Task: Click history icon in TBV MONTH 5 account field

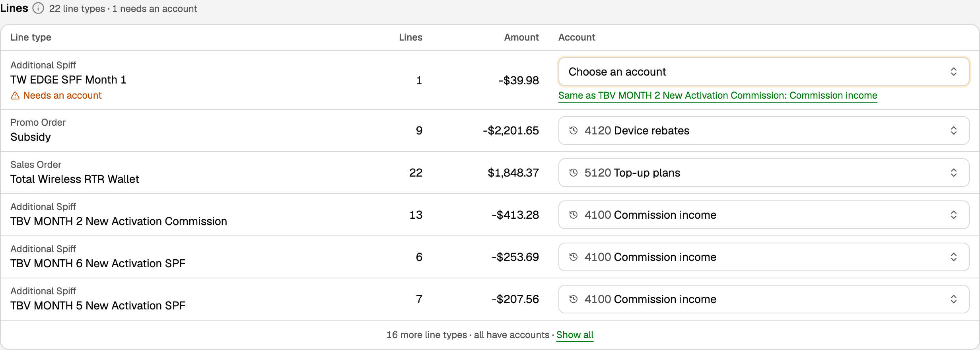Action: 573,299
